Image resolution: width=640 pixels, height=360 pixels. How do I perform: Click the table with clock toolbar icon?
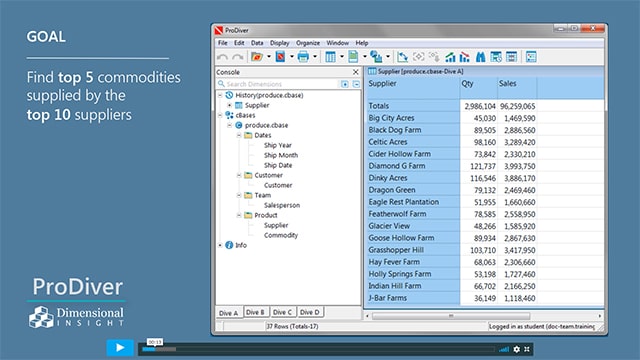pyautogui.click(x=496, y=57)
